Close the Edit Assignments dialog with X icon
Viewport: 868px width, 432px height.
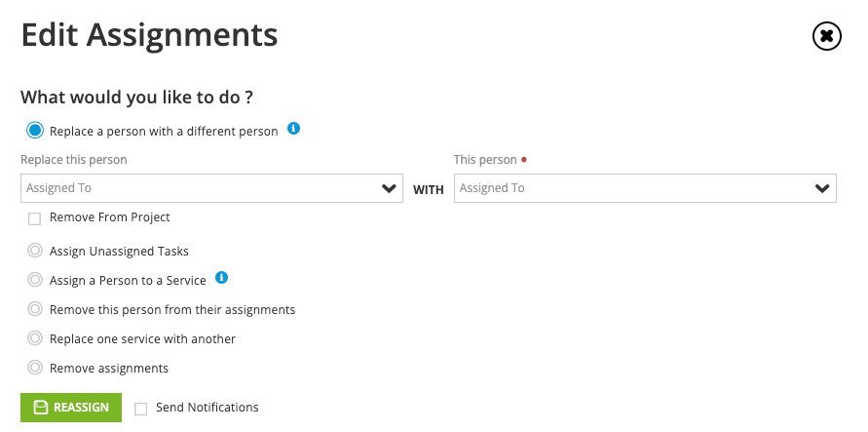(826, 36)
